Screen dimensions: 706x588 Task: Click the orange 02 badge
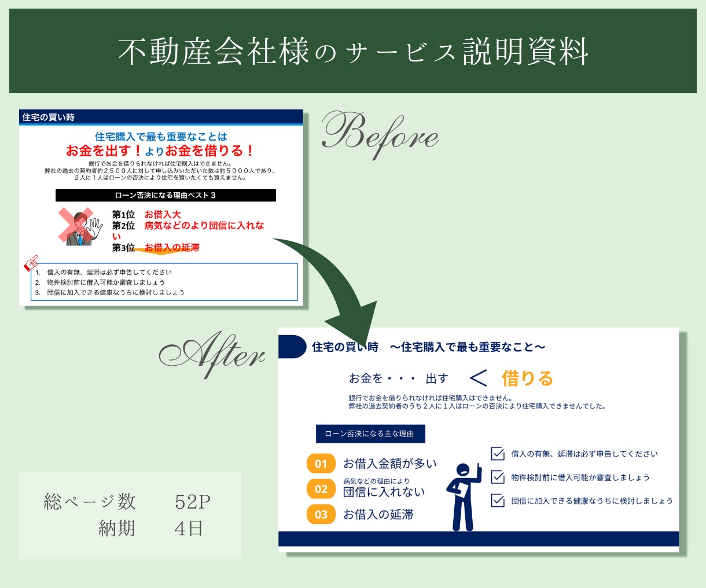(x=321, y=489)
